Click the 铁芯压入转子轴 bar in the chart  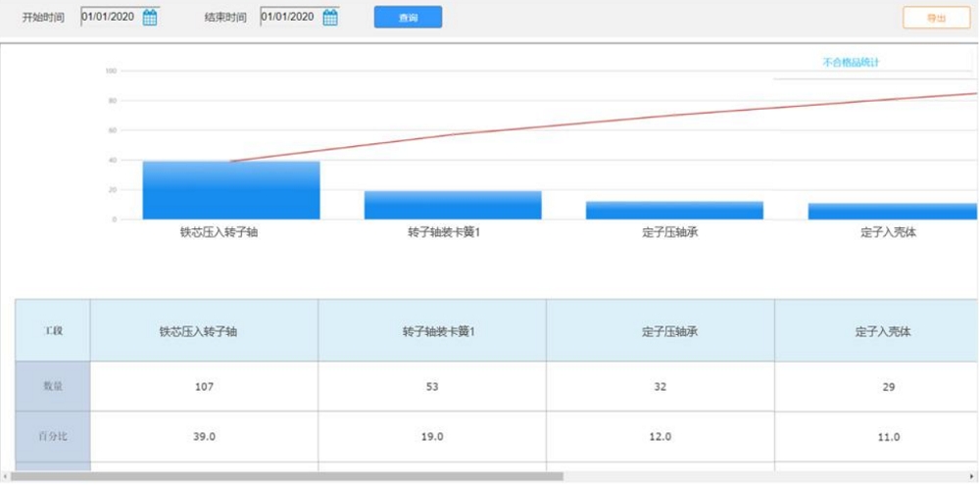[231, 190]
